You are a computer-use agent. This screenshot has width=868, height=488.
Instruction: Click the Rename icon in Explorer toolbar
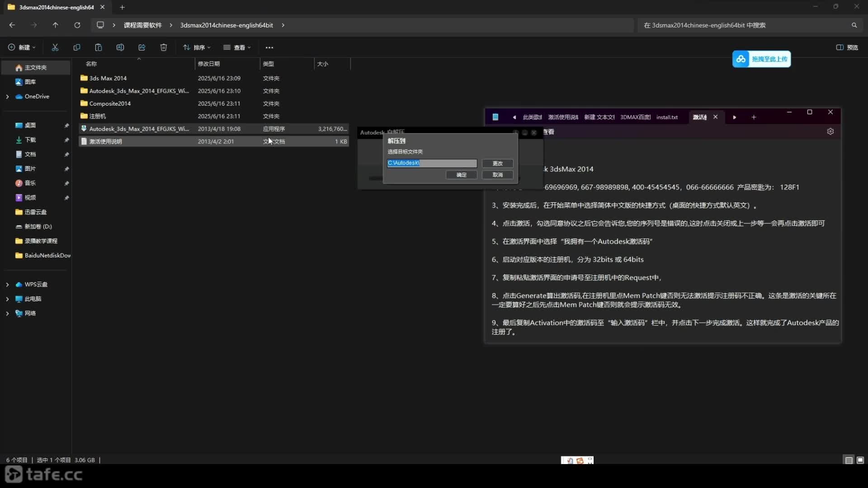120,47
